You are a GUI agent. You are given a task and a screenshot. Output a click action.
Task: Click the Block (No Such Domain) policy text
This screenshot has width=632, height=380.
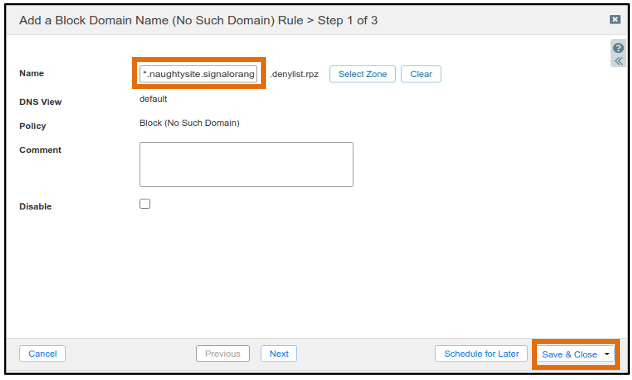click(x=189, y=123)
